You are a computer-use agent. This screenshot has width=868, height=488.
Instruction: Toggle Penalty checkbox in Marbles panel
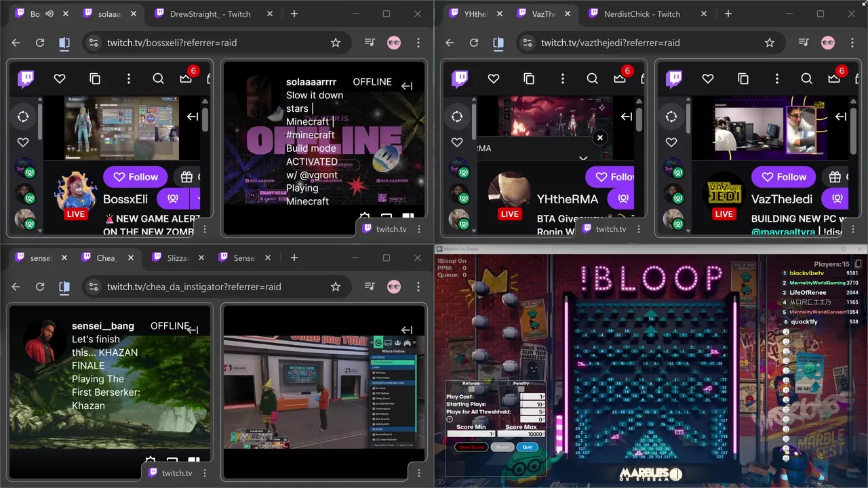click(521, 388)
